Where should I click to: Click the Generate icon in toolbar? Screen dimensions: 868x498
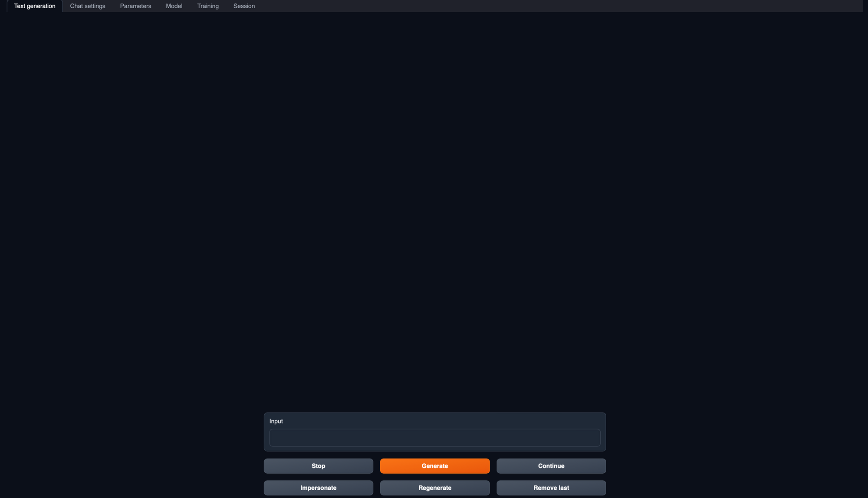[434, 466]
